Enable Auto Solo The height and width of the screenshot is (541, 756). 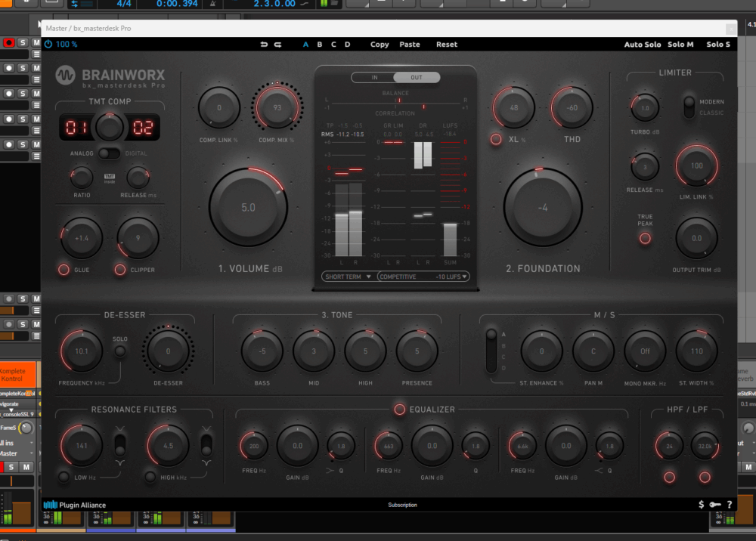click(x=642, y=45)
